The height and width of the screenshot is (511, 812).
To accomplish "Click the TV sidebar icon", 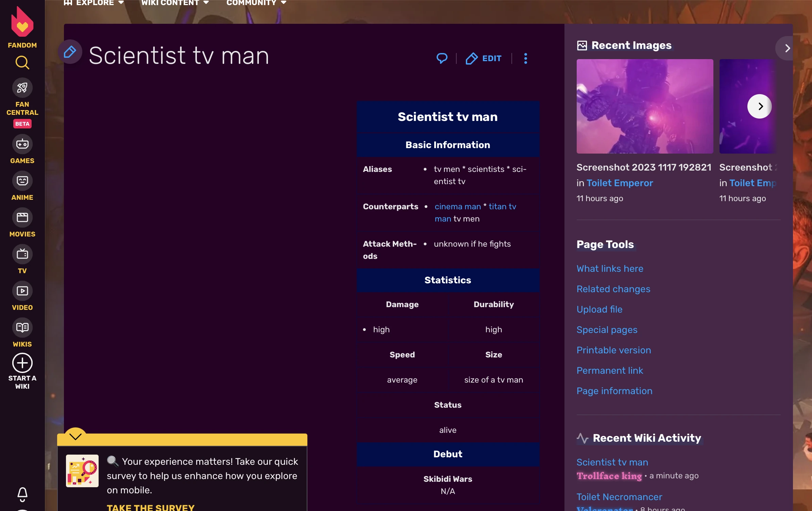I will [22, 254].
